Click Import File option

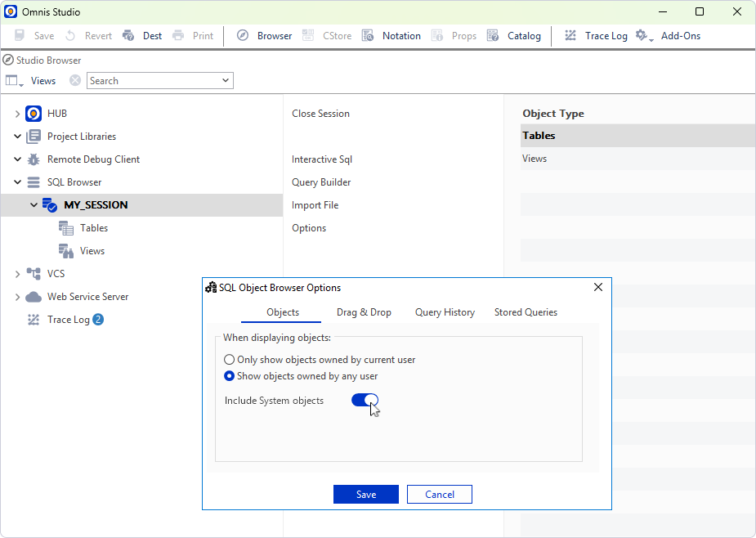click(315, 205)
